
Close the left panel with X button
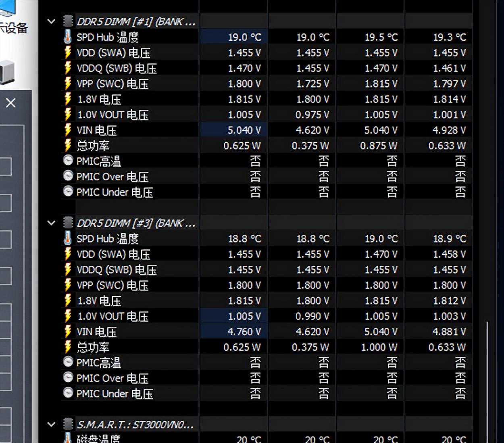[x=11, y=103]
